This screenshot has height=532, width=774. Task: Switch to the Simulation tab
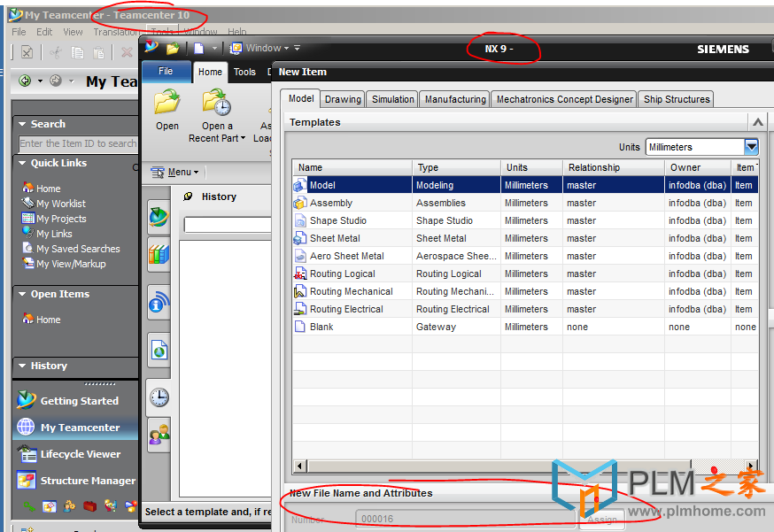pos(393,99)
